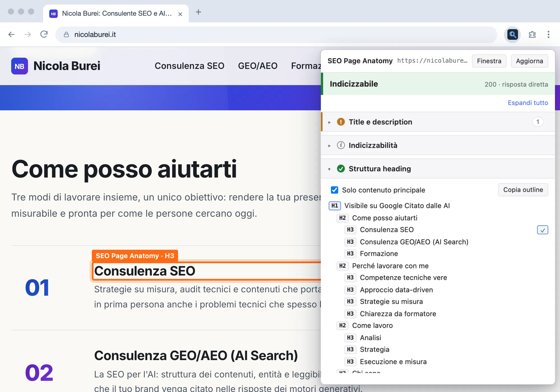Image resolution: width=560 pixels, height=392 pixels.
Task: Click the green check icon beside Struttura heading
Action: (x=341, y=169)
